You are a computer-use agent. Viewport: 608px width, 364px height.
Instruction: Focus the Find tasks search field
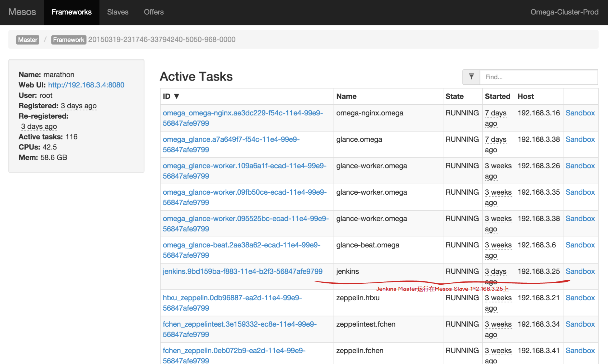pos(538,77)
